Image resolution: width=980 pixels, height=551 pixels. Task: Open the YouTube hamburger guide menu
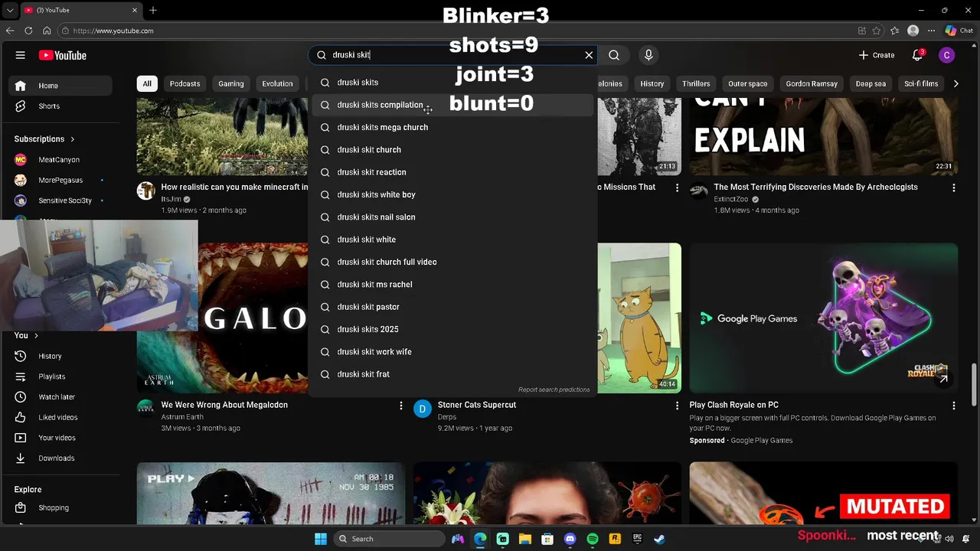pos(21,55)
